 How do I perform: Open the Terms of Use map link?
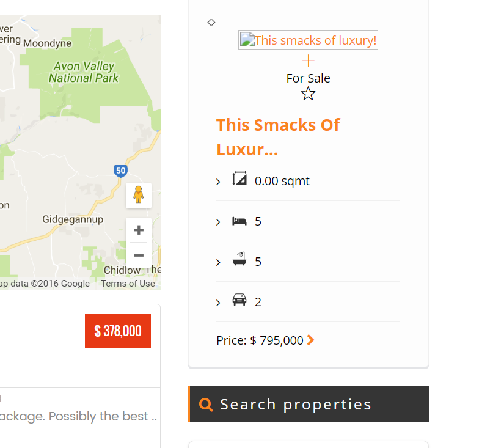click(128, 284)
